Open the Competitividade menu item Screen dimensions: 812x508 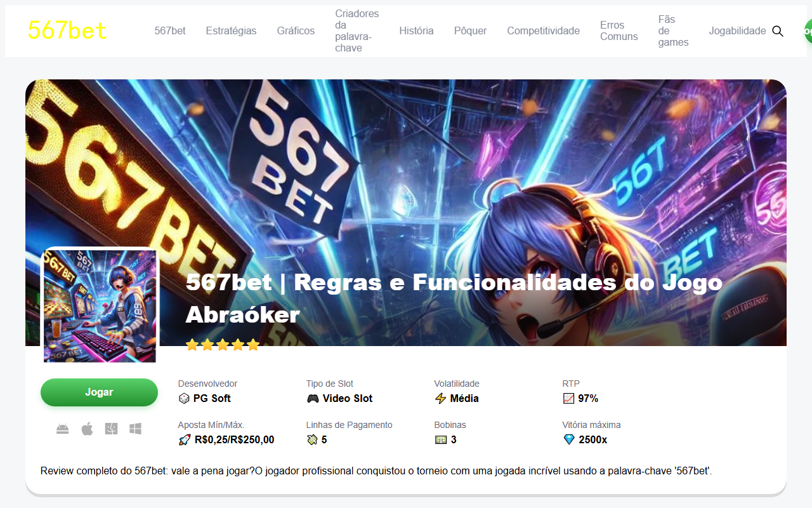coord(543,31)
